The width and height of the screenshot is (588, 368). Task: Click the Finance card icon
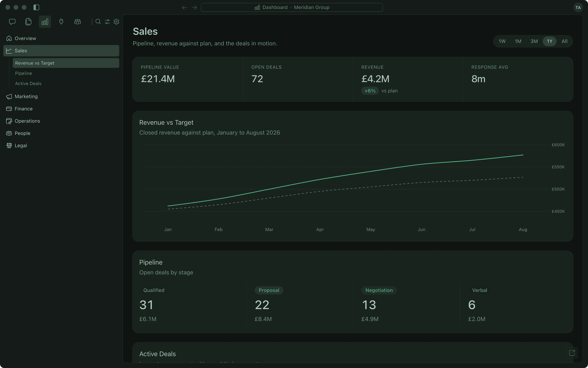coord(9,109)
